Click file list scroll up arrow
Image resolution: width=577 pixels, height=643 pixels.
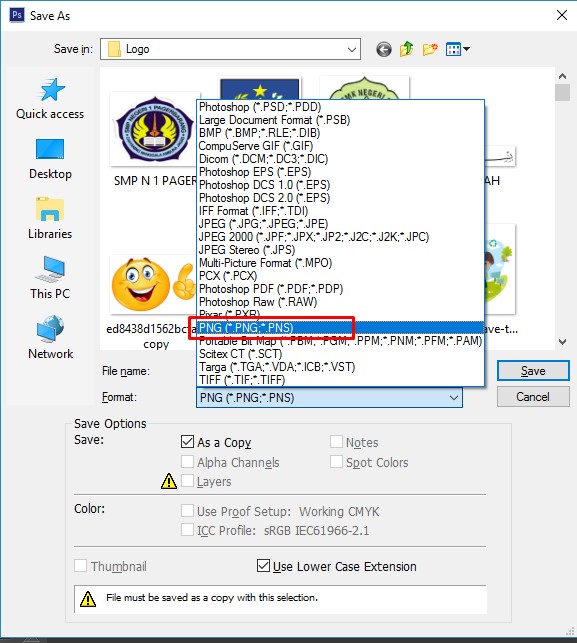pos(563,76)
